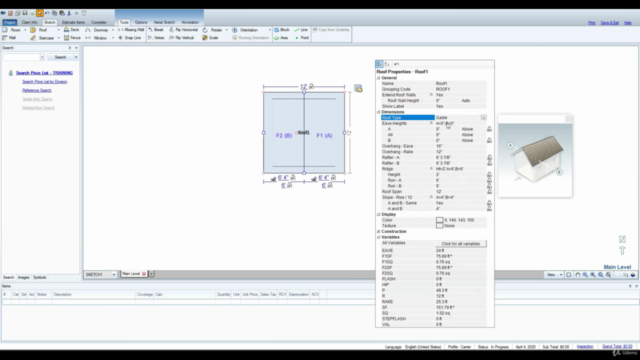This screenshot has width=640, height=360.
Task: Open the Orientation tool
Action: pyautogui.click(x=245, y=30)
